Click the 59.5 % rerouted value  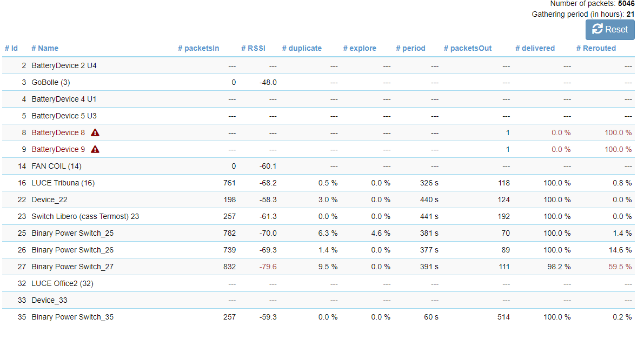619,267
